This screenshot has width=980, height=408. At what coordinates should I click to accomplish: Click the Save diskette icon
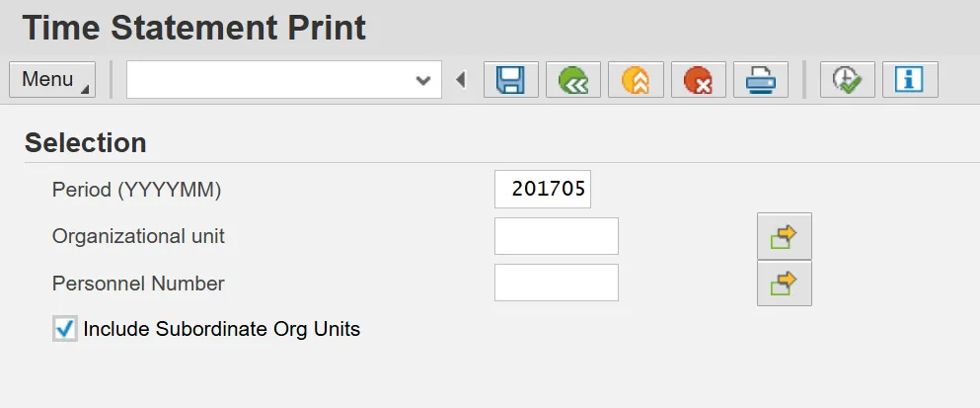point(510,80)
